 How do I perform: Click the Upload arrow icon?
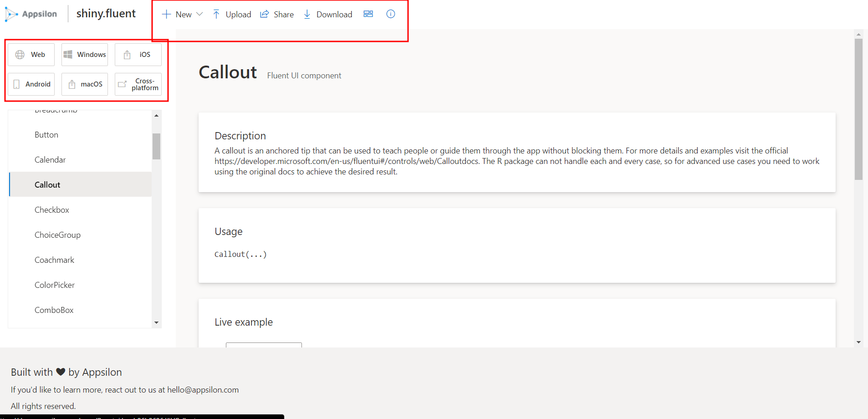(217, 14)
